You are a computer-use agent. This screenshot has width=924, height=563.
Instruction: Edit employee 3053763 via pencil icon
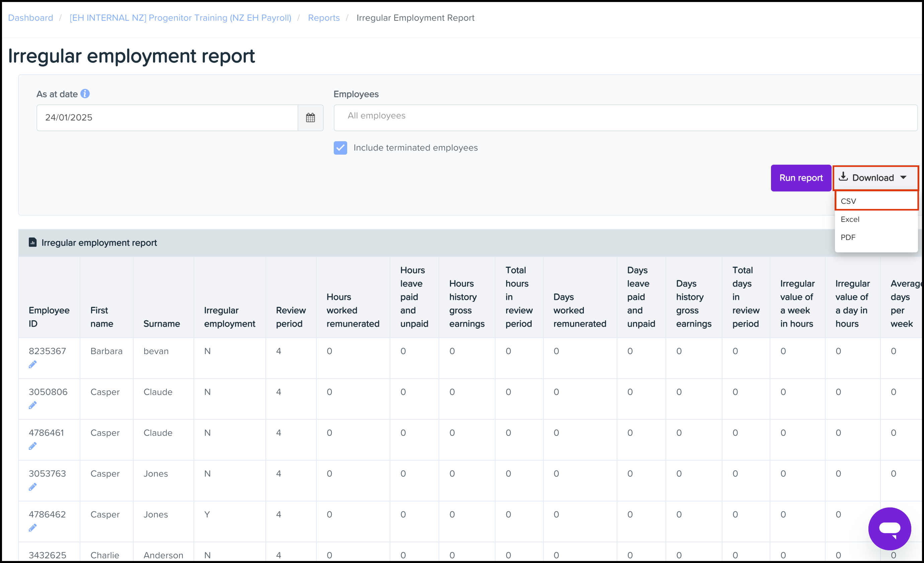pos(32,487)
